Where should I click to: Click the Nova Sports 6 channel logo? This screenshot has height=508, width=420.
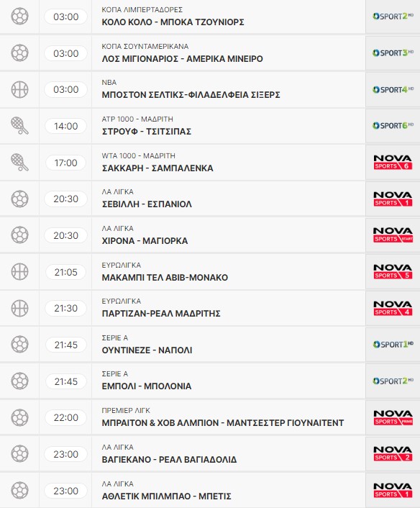[x=393, y=163]
